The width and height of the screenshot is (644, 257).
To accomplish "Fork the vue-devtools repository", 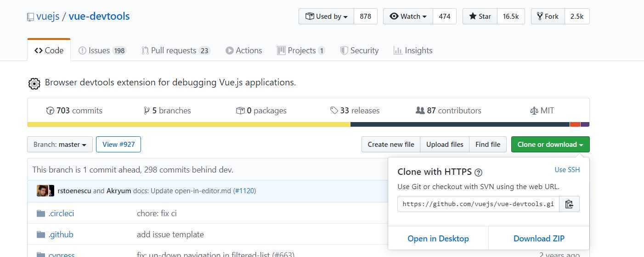I will [548, 17].
